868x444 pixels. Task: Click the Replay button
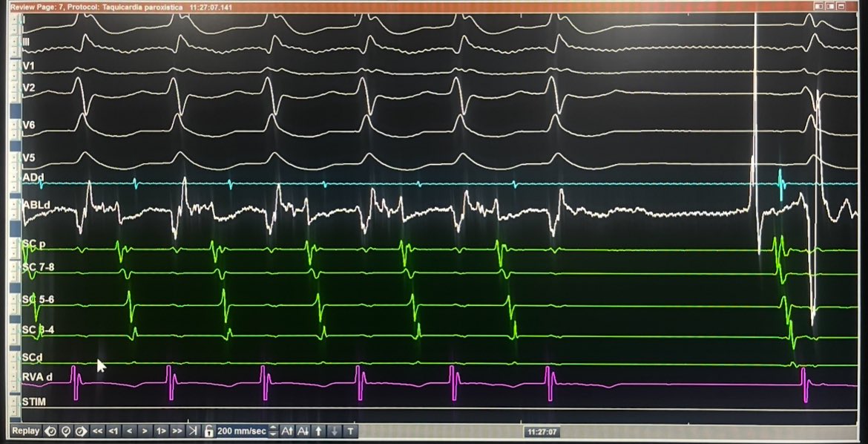(25, 431)
